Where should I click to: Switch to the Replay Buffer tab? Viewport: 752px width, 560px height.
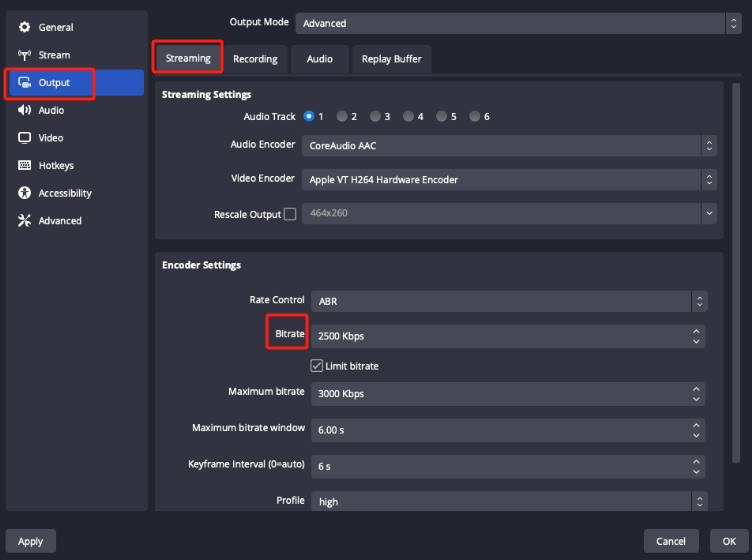pyautogui.click(x=391, y=59)
